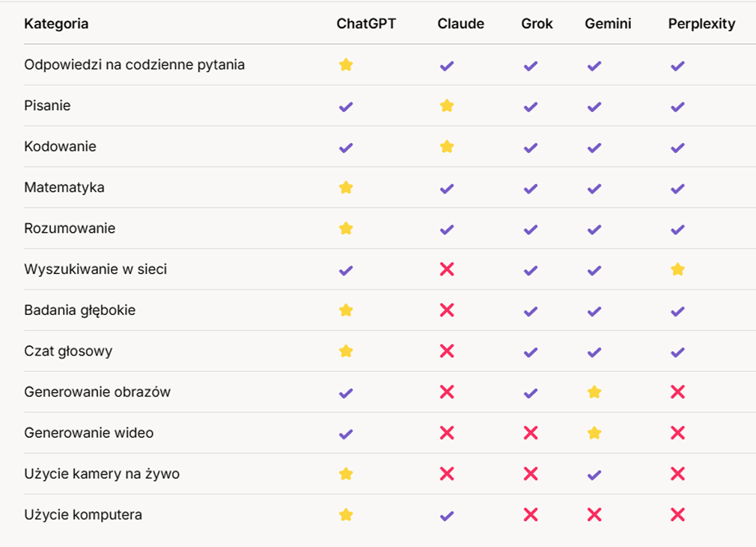Select the Perplexity column header
Screen dimensions: 756x547
(x=701, y=24)
